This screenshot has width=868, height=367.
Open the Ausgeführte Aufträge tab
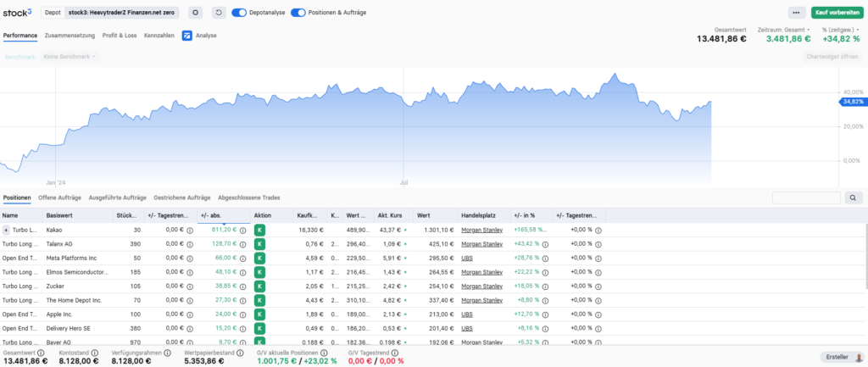[117, 197]
